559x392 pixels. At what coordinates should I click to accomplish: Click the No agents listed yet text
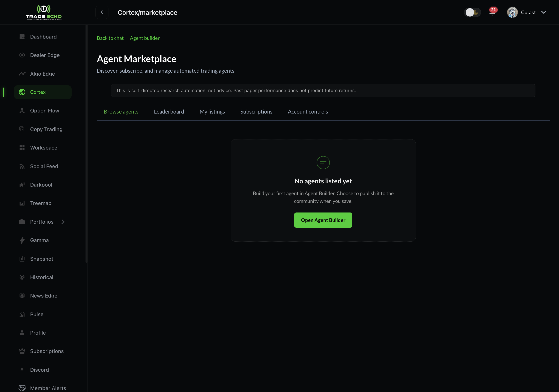click(323, 181)
